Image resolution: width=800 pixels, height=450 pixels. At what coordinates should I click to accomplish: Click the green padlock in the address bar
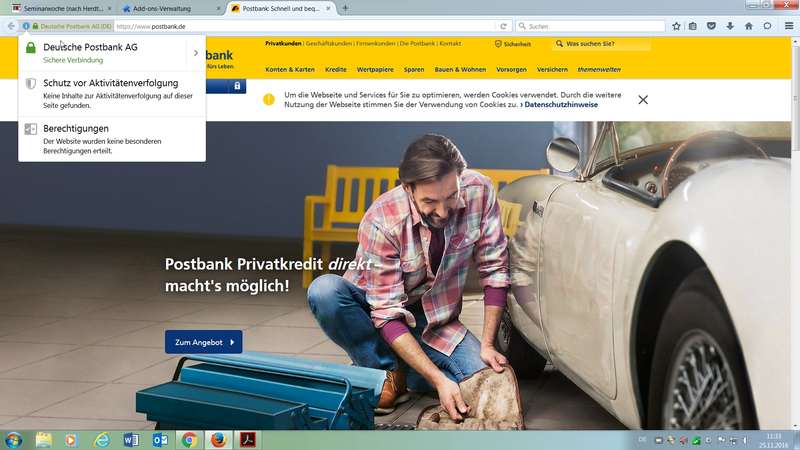(35, 26)
